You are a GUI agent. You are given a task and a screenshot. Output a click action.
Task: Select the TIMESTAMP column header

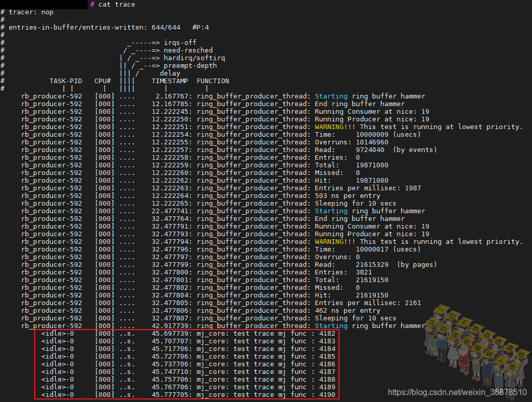(170, 81)
